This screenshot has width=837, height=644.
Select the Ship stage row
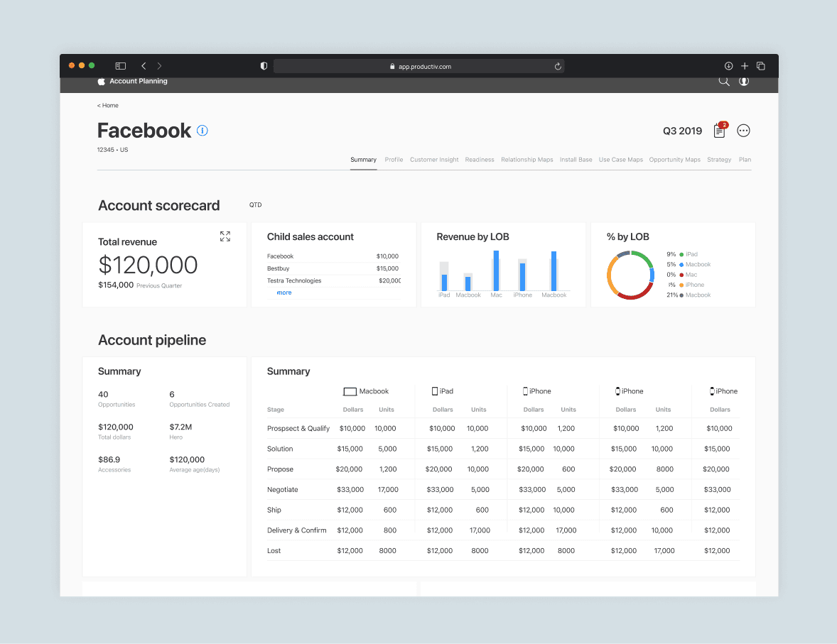click(503, 510)
